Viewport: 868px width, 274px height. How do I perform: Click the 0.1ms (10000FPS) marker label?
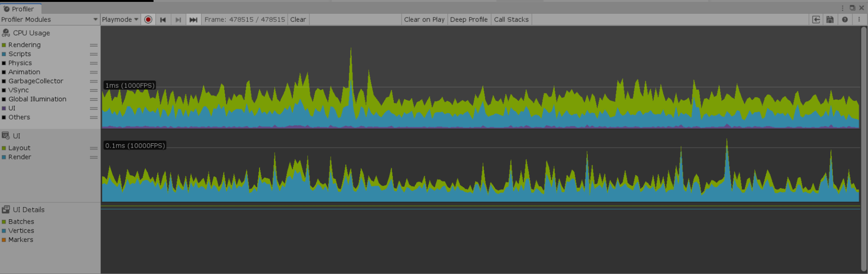pos(135,146)
